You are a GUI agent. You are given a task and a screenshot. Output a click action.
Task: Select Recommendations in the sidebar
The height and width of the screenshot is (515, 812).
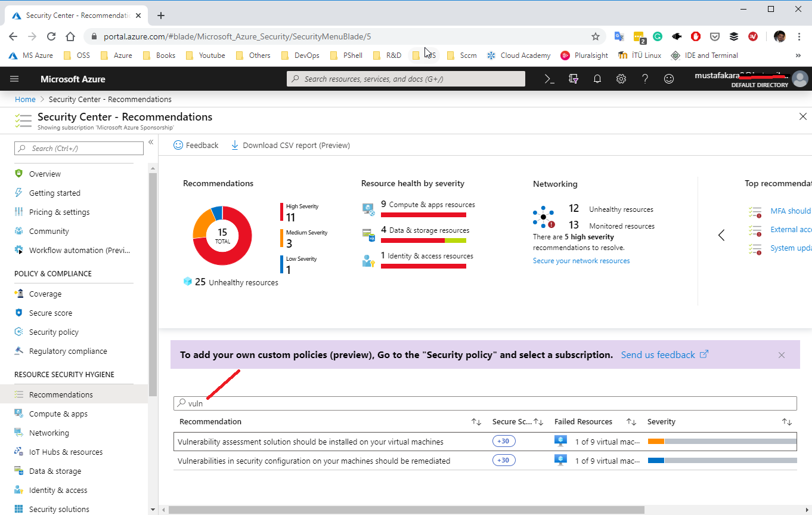tap(74, 394)
